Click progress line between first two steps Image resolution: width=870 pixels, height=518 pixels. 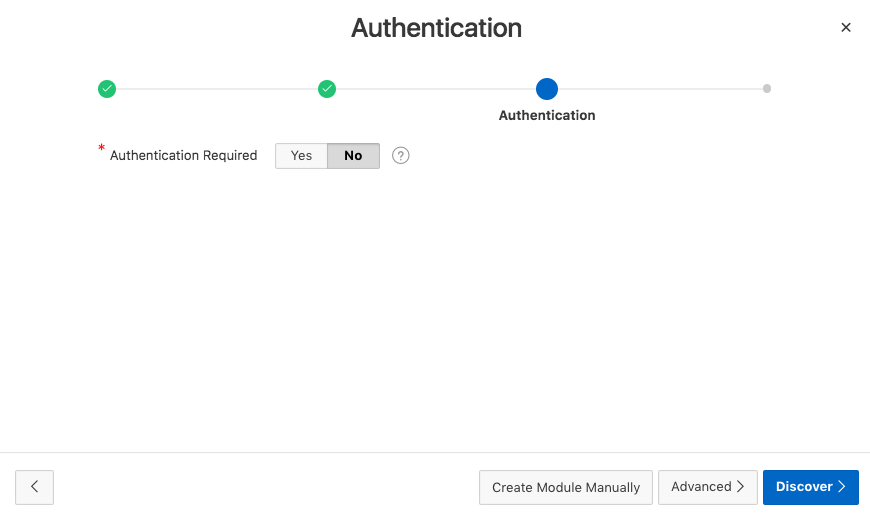click(x=217, y=89)
